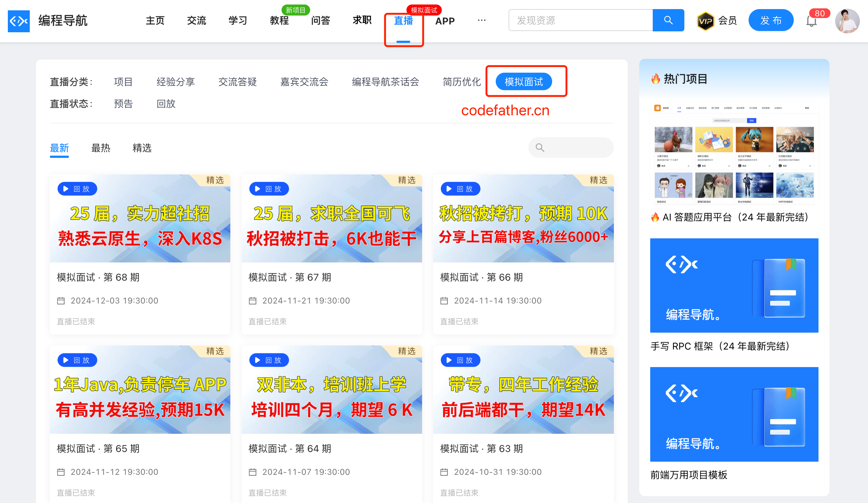
Task: Select the 模拟面试 category filter pill
Action: pyautogui.click(x=523, y=82)
